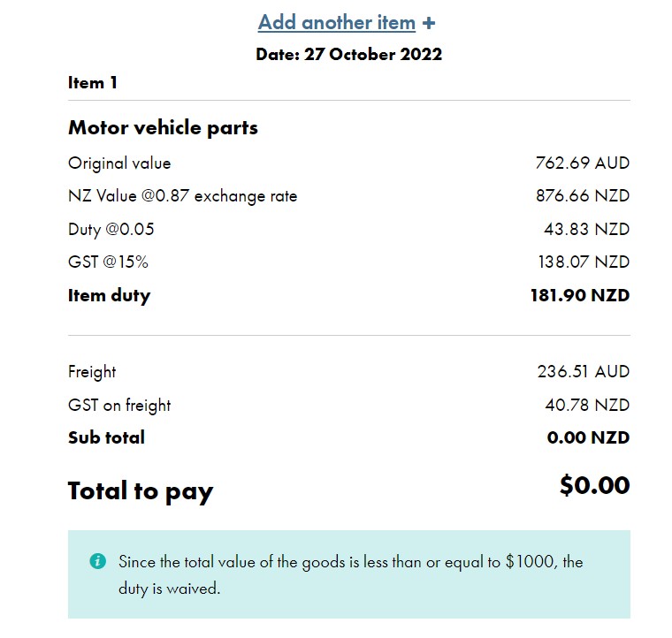Click the Add another item link
672x638 pixels.
click(337, 22)
